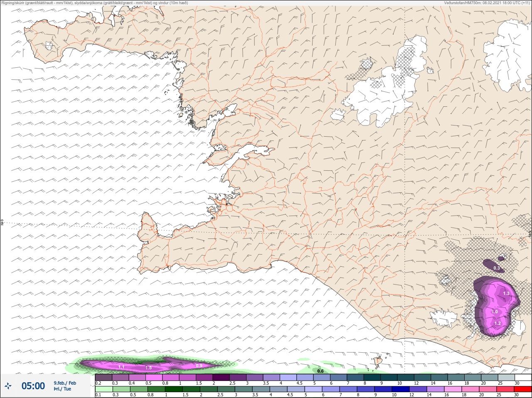Click the large white glacier in map center

click(382, 96)
